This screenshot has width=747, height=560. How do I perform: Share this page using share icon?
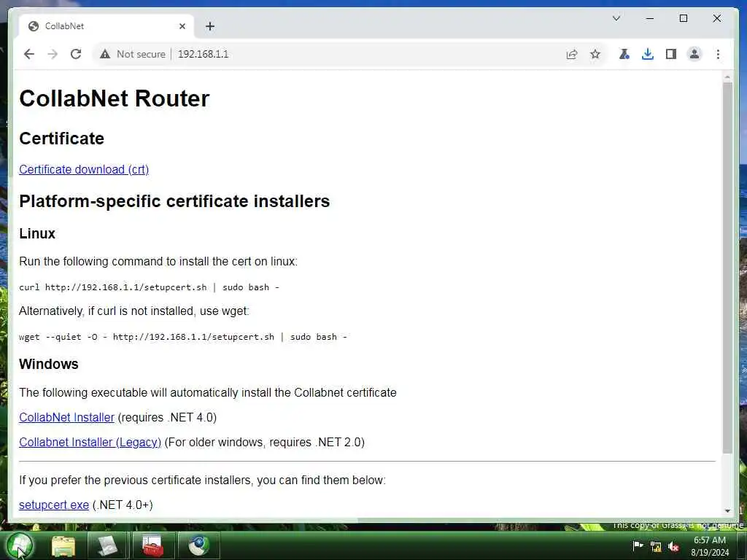click(x=572, y=54)
